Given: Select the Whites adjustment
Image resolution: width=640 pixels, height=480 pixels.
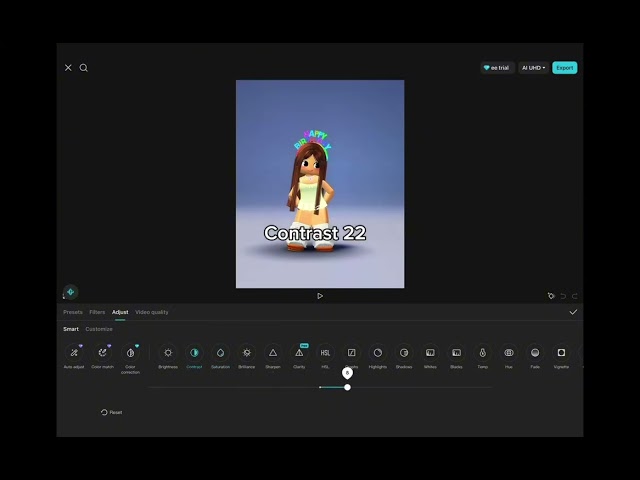Looking at the screenshot, I should [430, 356].
